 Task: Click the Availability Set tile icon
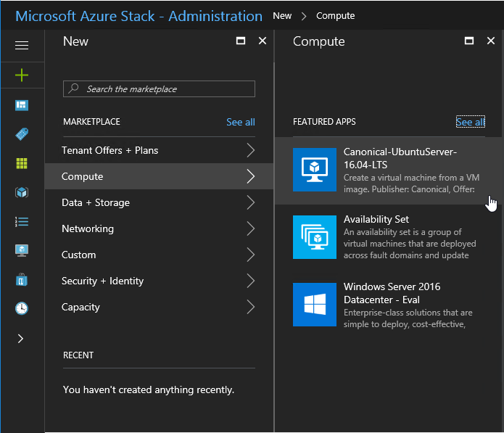314,237
